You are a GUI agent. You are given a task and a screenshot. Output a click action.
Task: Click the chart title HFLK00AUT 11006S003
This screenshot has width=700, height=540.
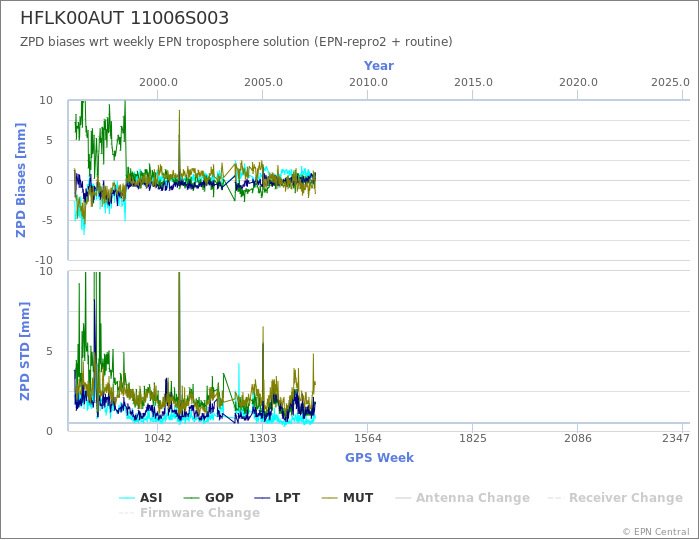[x=125, y=18]
